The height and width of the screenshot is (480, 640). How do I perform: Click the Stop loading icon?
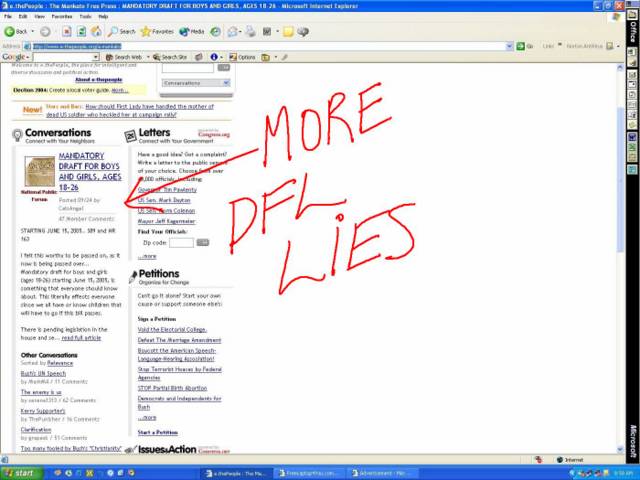pyautogui.click(x=67, y=31)
